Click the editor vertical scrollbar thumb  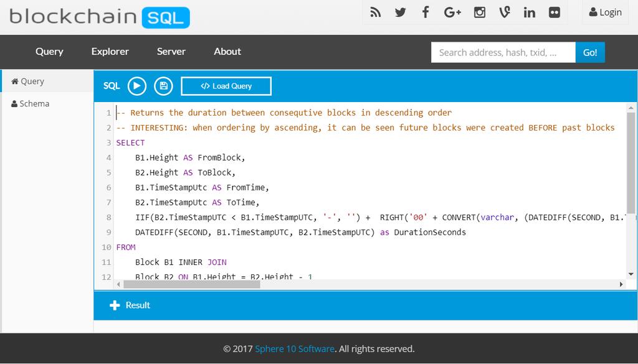[631, 162]
